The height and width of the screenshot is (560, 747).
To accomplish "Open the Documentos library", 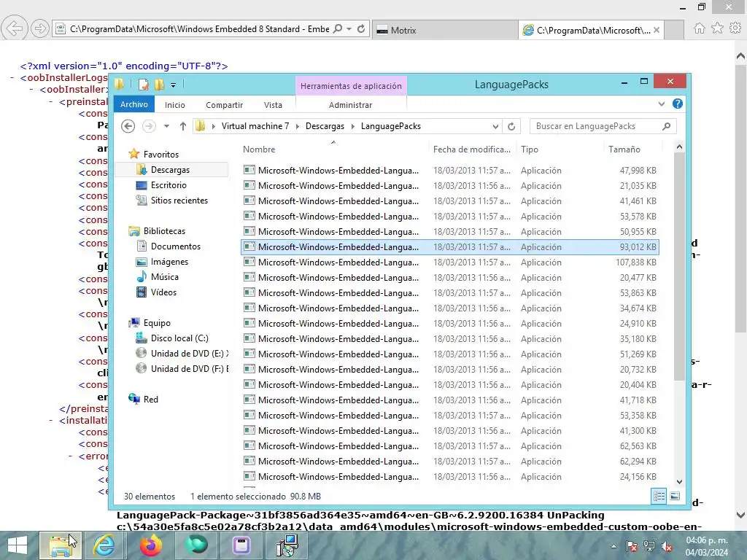I will [x=175, y=246].
